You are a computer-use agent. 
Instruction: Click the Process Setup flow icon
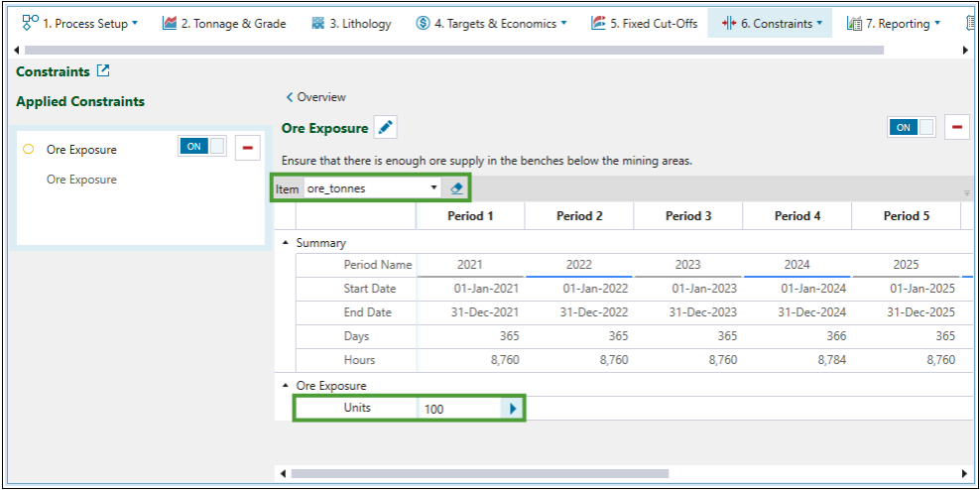30,23
